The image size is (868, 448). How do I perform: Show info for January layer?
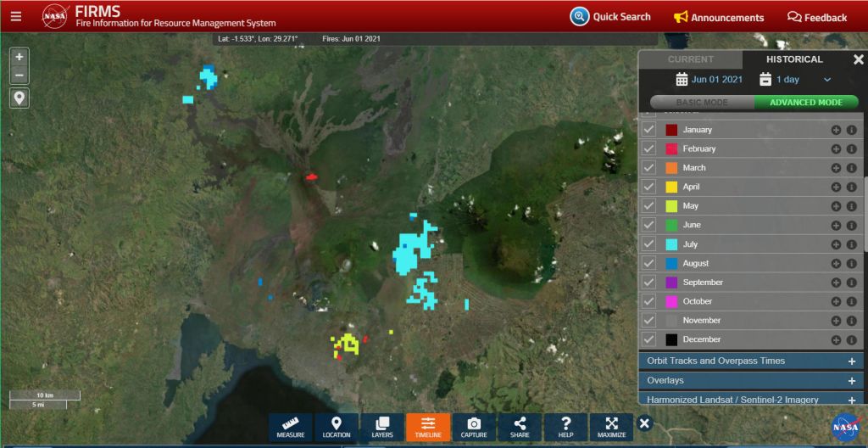[x=852, y=130]
